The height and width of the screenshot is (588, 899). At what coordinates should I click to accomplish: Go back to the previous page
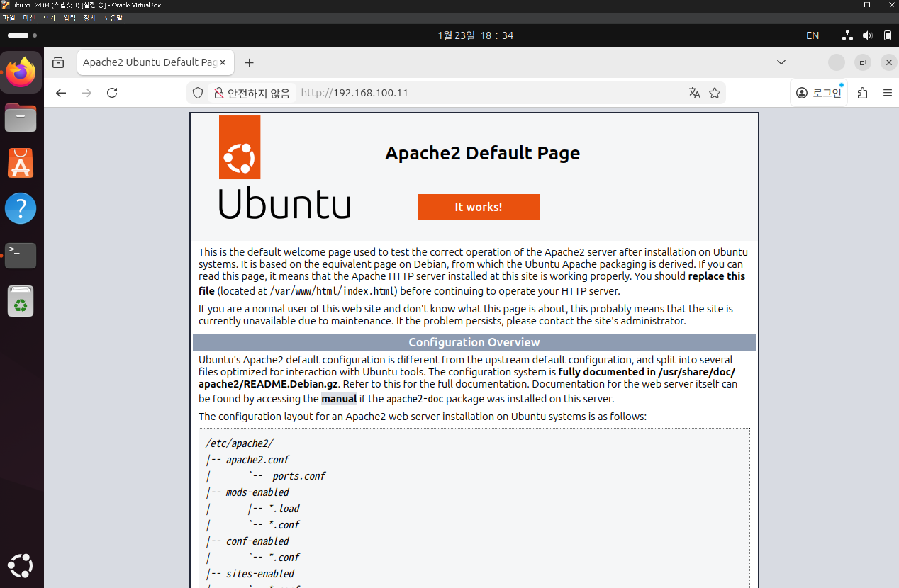click(61, 93)
